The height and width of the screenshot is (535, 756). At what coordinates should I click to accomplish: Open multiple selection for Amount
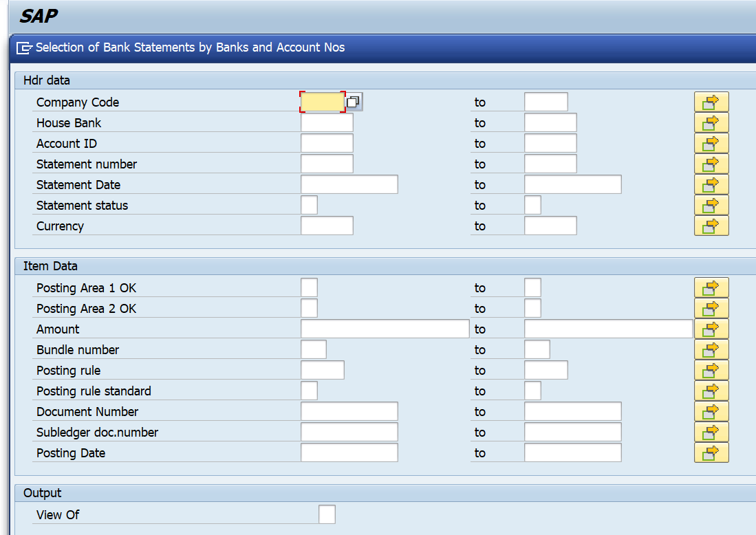pos(711,328)
